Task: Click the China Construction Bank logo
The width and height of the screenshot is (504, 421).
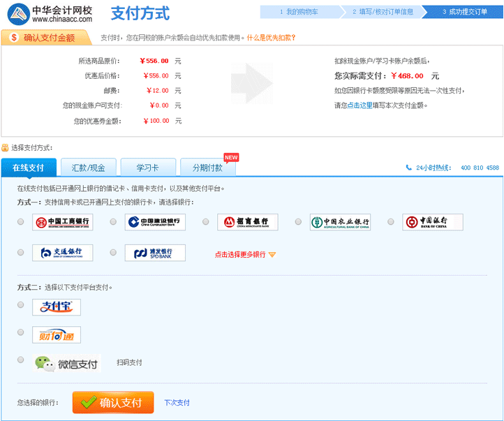Action: [x=155, y=223]
